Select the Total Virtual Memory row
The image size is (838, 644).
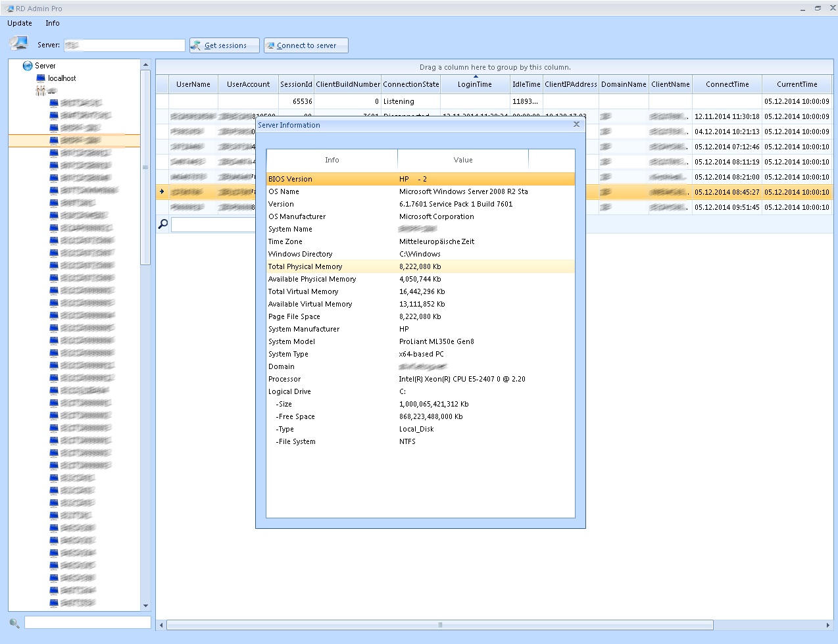coord(420,291)
